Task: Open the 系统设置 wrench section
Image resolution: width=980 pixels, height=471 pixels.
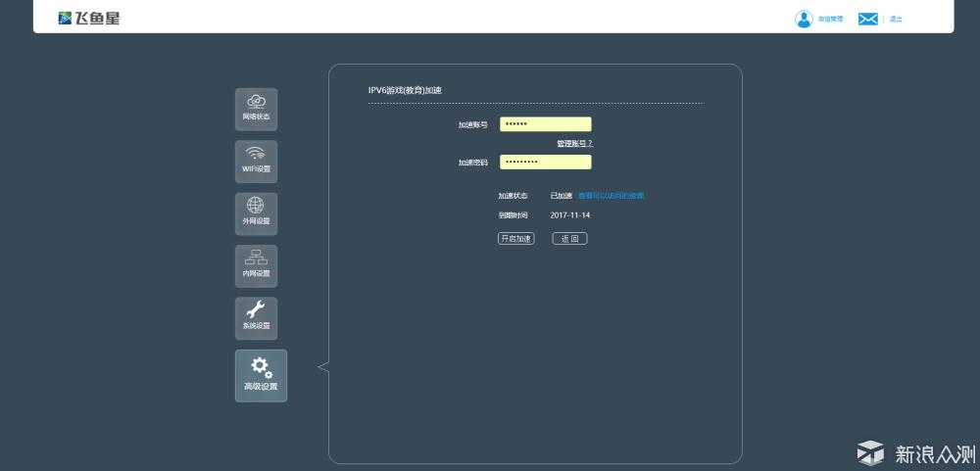Action: [x=256, y=318]
